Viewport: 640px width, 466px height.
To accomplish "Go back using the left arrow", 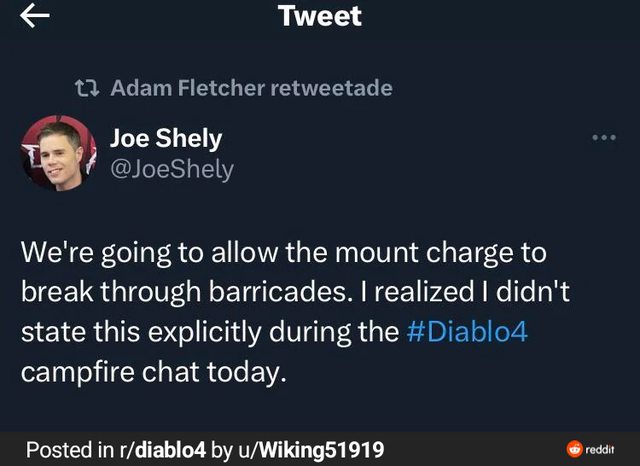I will tap(35, 17).
